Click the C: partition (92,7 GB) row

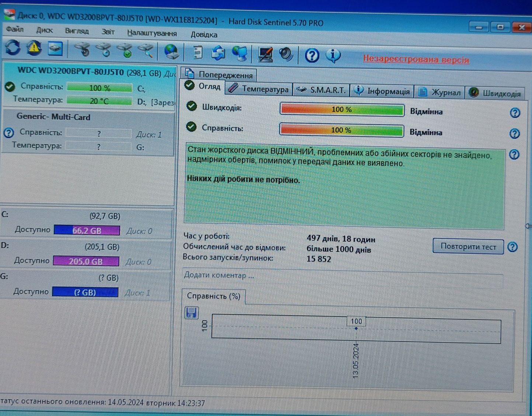coord(86,223)
